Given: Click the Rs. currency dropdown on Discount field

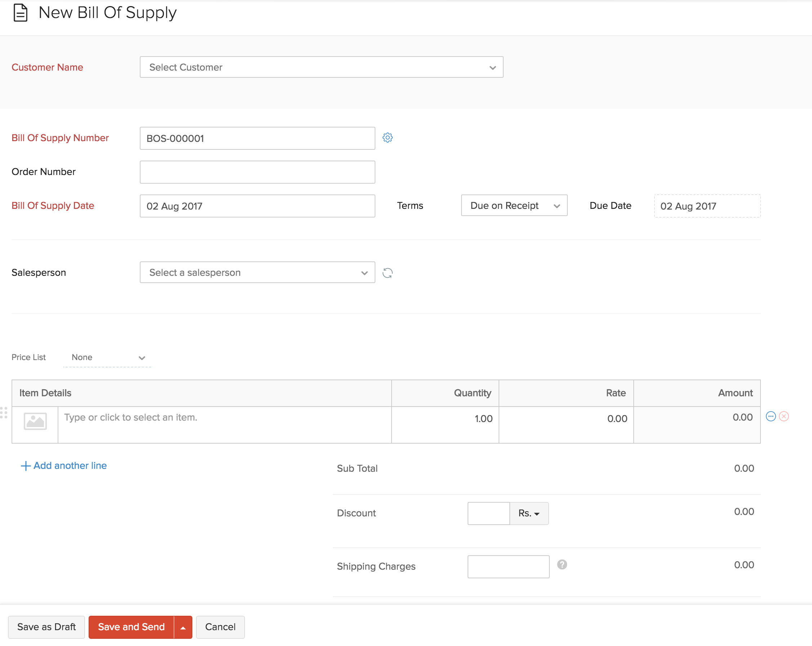Looking at the screenshot, I should [x=528, y=513].
